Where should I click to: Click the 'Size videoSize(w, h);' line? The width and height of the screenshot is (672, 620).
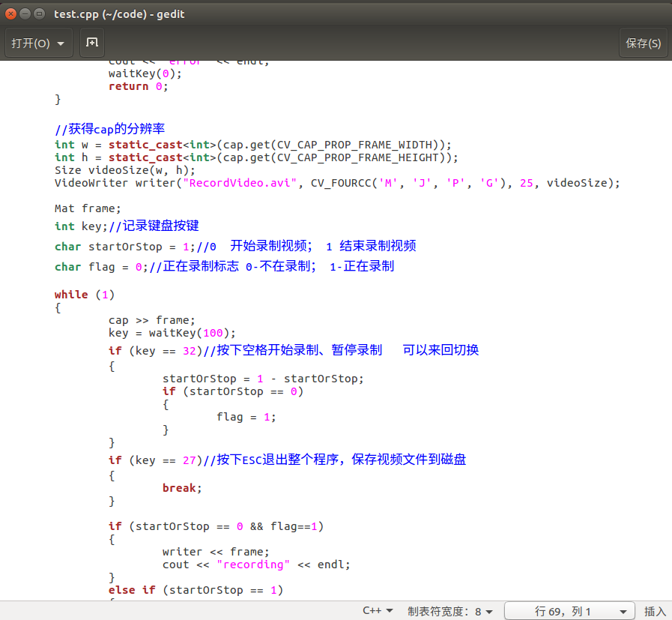click(x=124, y=170)
